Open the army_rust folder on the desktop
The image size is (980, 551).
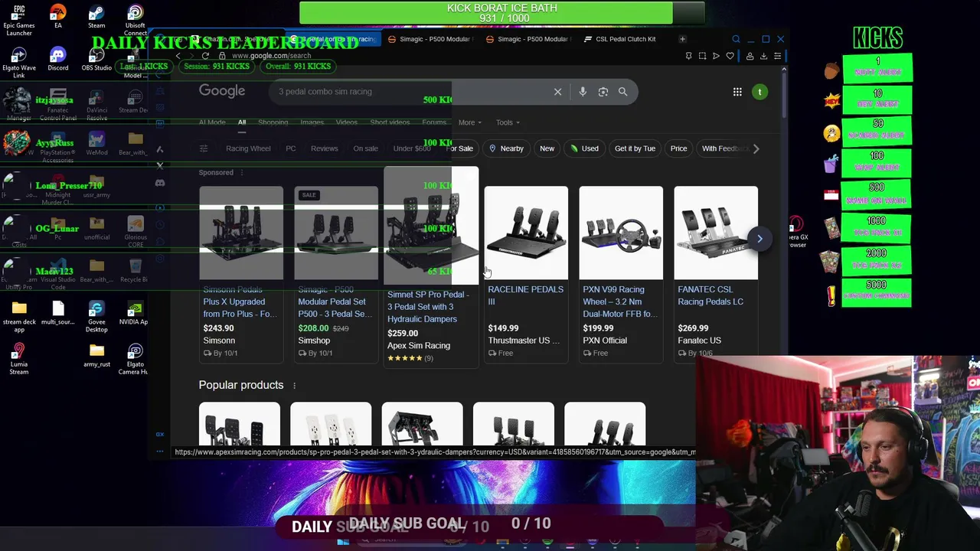pyautogui.click(x=96, y=355)
